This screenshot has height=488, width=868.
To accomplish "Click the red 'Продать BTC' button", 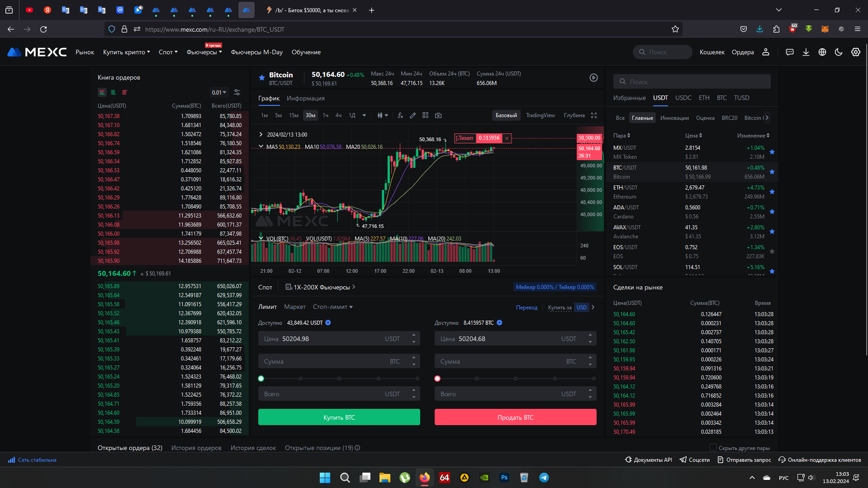I will (x=516, y=417).
